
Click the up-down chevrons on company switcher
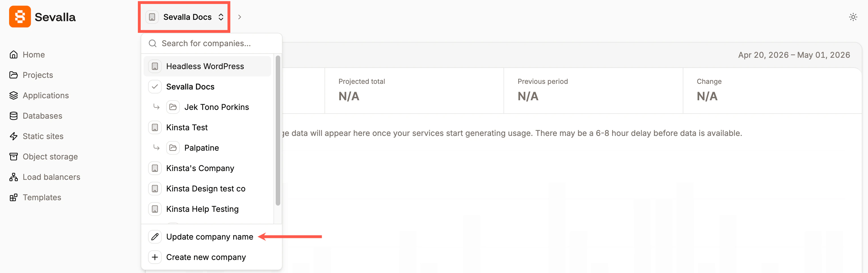(x=221, y=17)
